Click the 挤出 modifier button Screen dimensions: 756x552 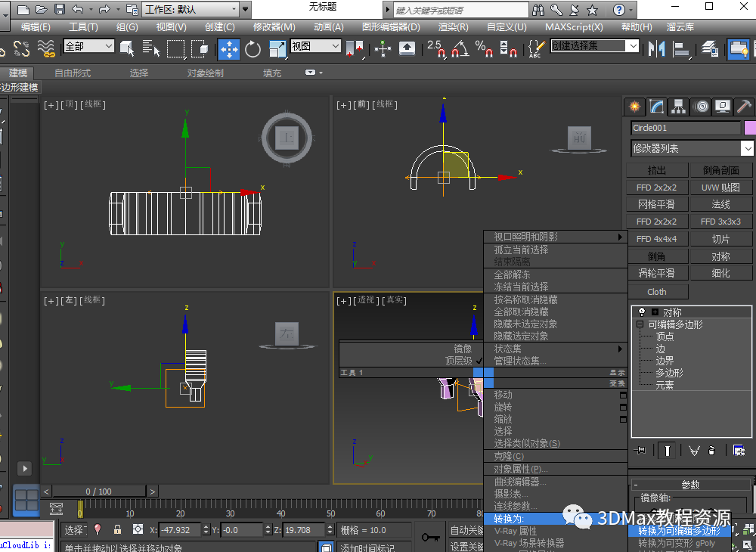pyautogui.click(x=657, y=170)
